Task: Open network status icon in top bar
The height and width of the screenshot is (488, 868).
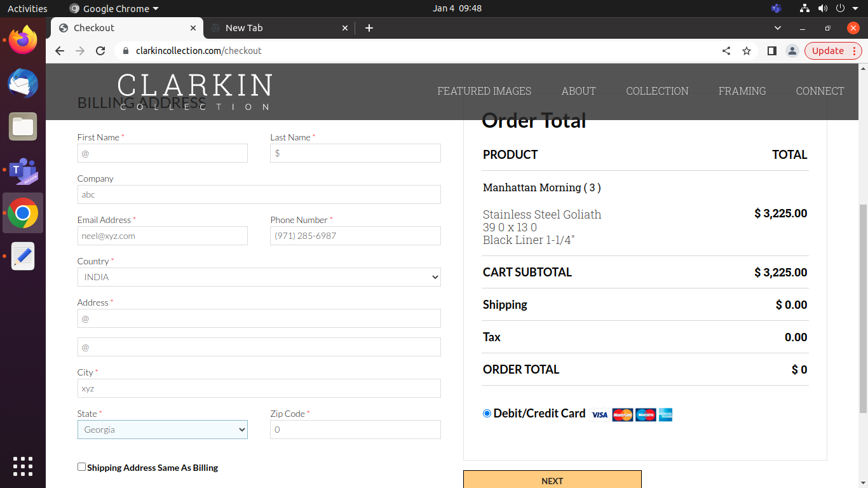Action: [805, 8]
